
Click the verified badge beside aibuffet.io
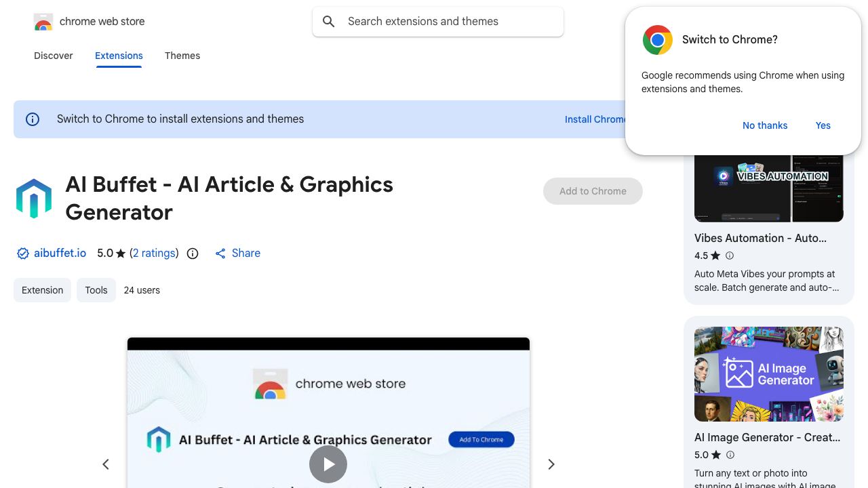pos(23,253)
